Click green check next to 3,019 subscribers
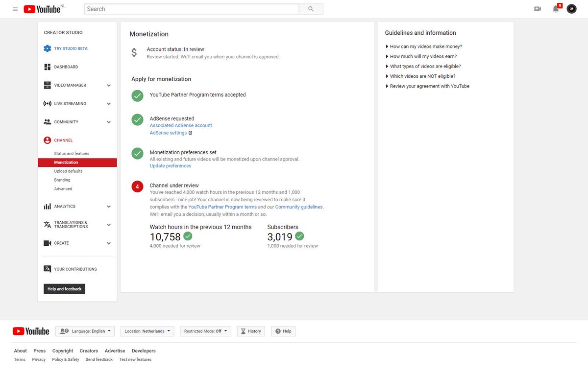588x373 pixels. tap(299, 236)
